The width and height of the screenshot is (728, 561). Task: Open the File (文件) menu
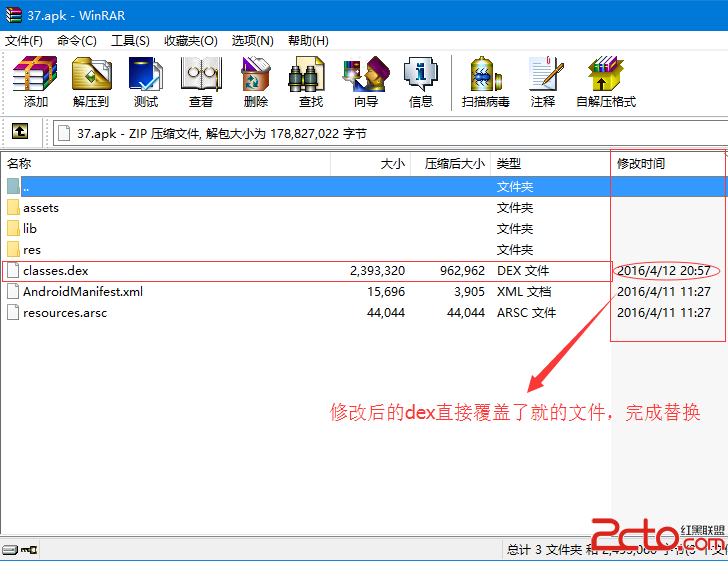point(24,41)
